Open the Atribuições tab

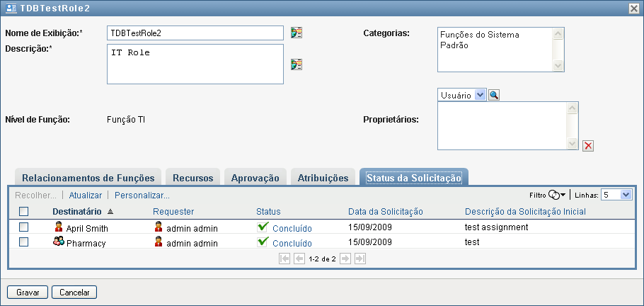tap(323, 178)
